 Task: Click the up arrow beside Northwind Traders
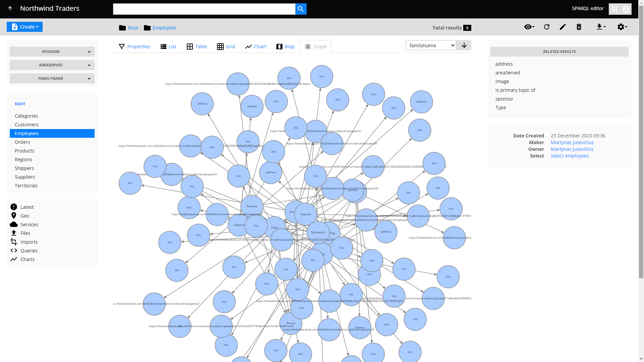point(10,9)
